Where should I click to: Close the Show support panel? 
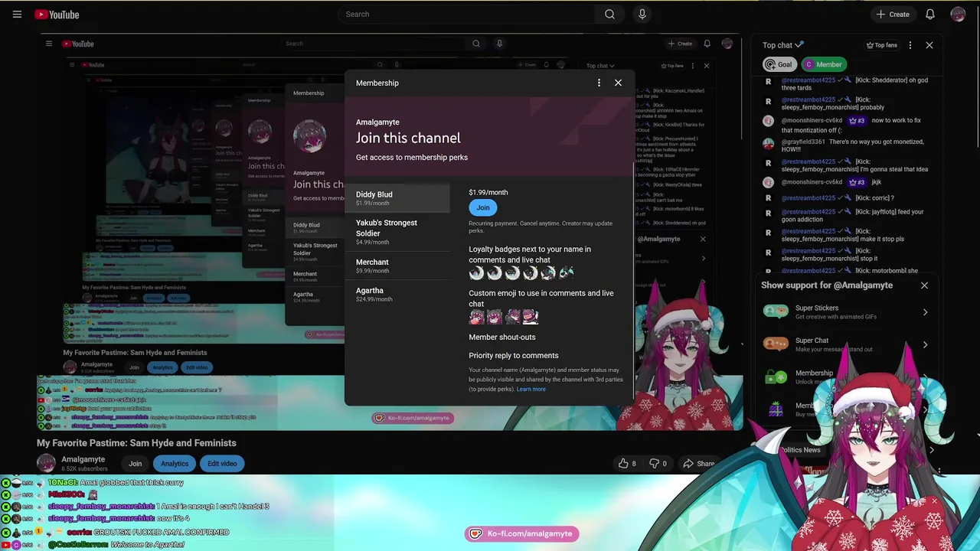point(924,285)
